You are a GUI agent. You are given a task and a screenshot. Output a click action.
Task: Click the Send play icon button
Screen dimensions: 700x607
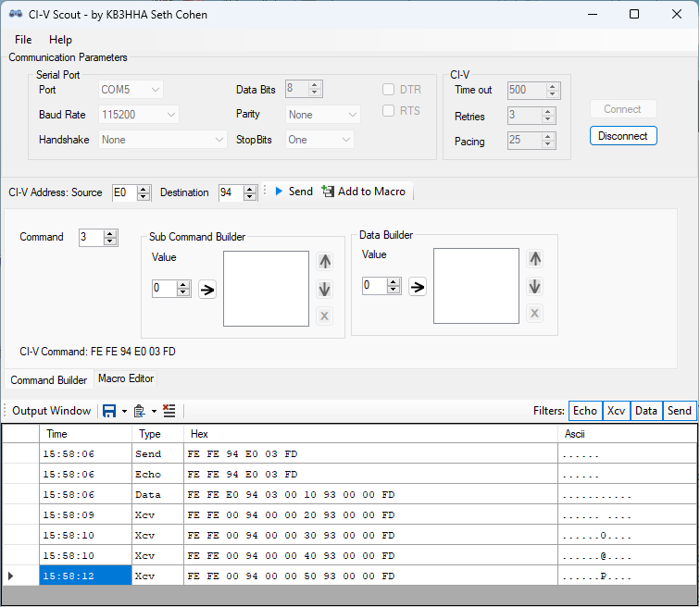pyautogui.click(x=294, y=192)
